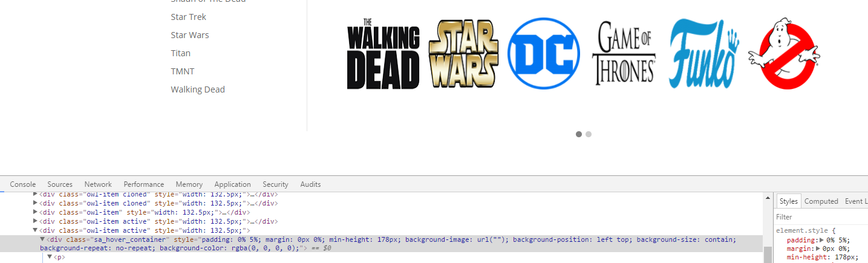Viewport: 868px width, 263px height.
Task: Switch to the Computed pane tab
Action: (821, 201)
